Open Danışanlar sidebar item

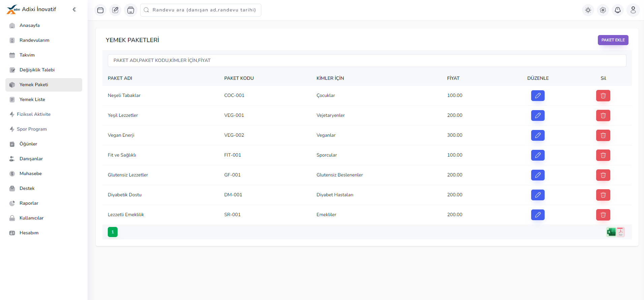[x=44, y=159]
